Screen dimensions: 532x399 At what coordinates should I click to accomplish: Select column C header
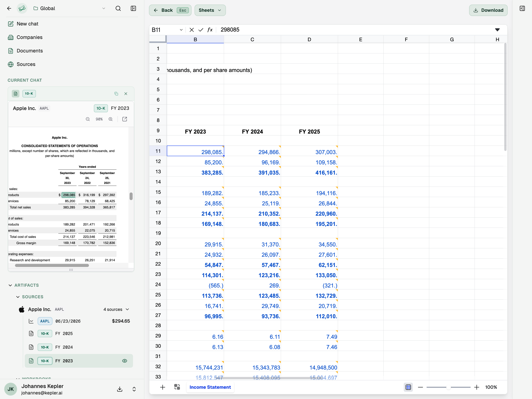[252, 40]
